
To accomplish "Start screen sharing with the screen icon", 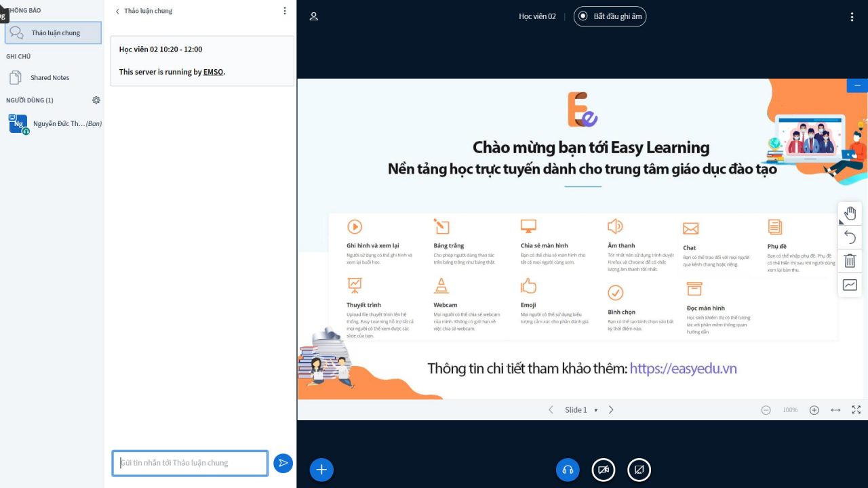I will 638,469.
